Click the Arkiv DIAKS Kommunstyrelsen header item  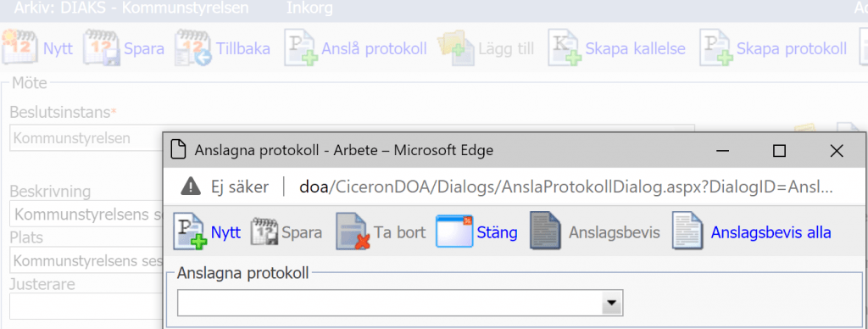[x=131, y=8]
